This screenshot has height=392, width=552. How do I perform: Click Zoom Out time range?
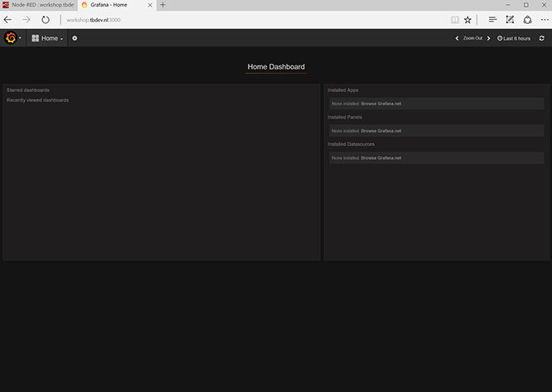pos(472,38)
